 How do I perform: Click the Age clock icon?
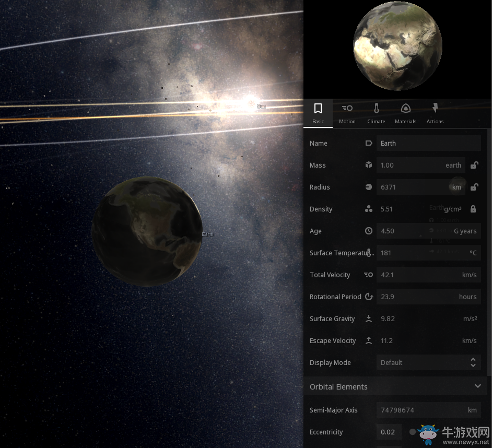(x=369, y=231)
